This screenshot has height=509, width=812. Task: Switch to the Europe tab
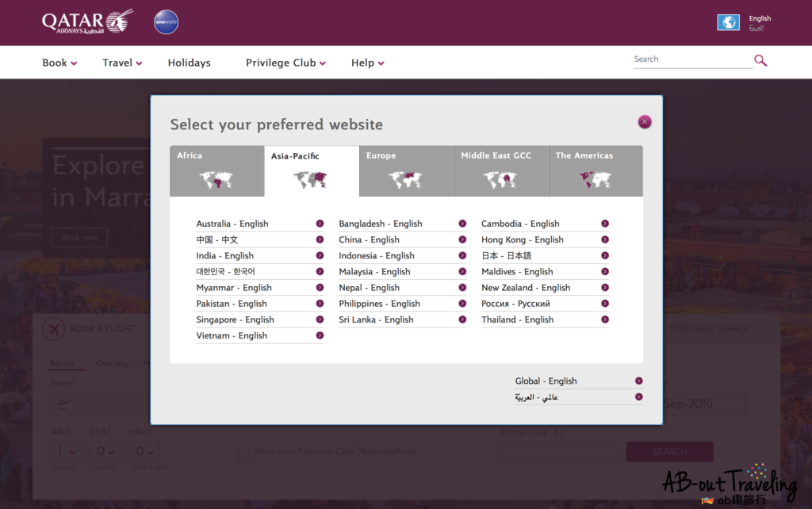point(407,171)
